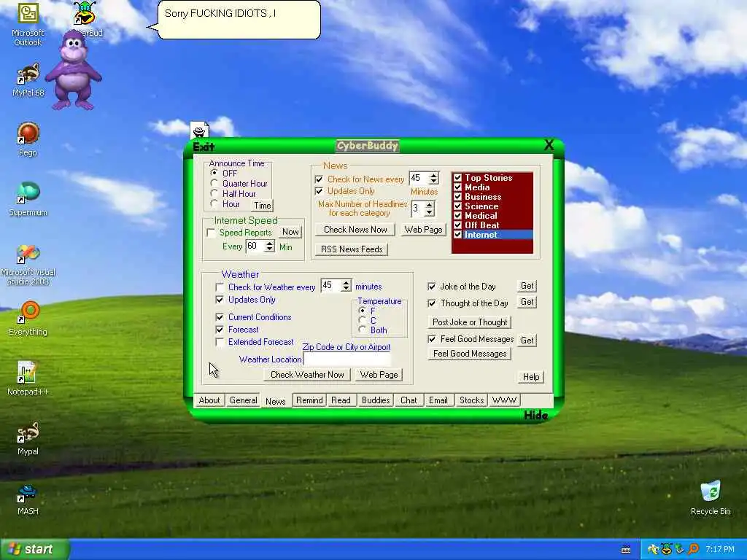
Task: Open the Notepad++ desktop icon
Action: [x=28, y=378]
